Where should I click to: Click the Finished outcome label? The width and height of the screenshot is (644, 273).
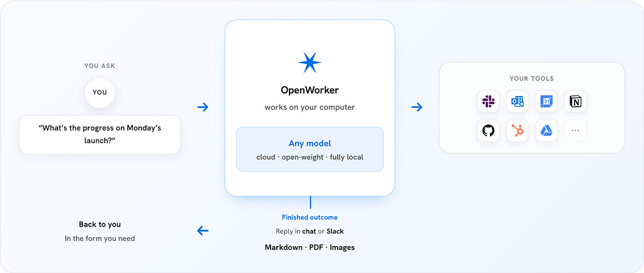click(309, 217)
